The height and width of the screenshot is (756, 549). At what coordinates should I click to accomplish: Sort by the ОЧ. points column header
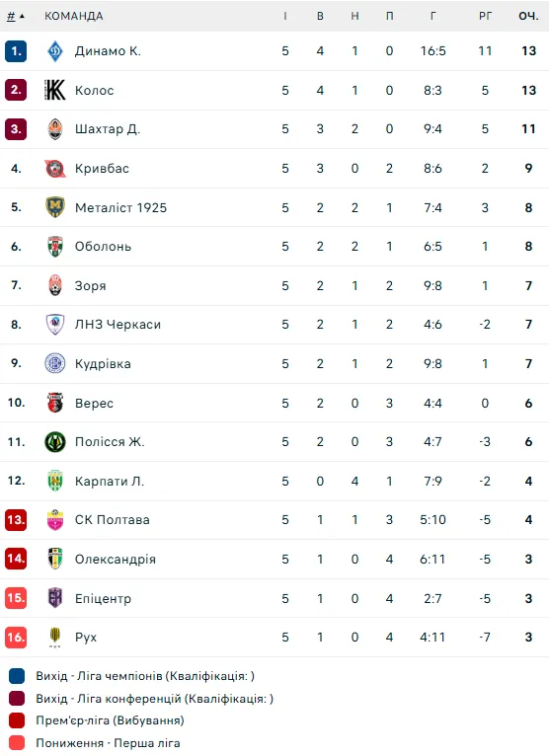tap(528, 16)
